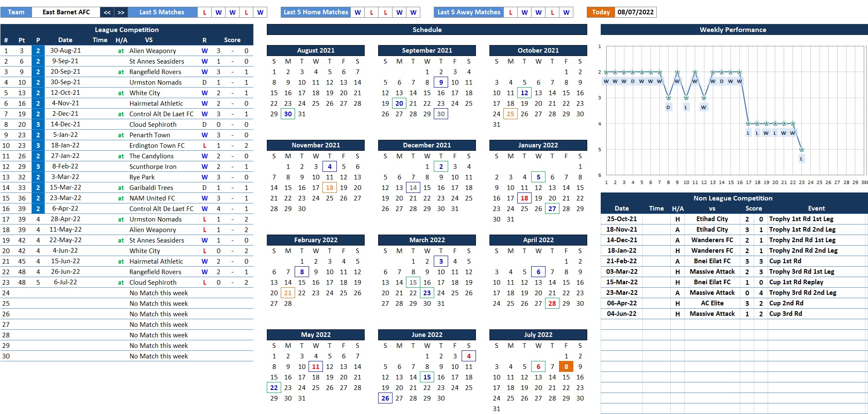Click the Cloud Sephiroth 6-Jul-22 match row
This screenshot has height=414, width=868.
click(x=153, y=282)
